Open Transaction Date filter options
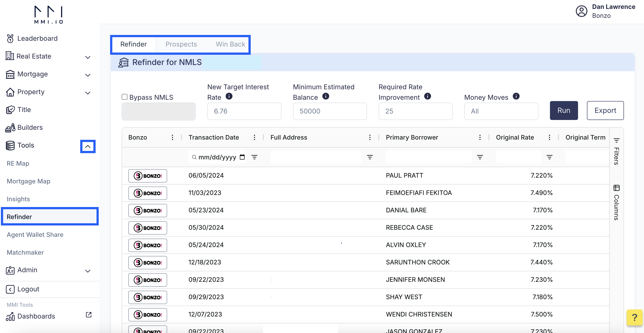Viewport: 644px width, 333px height. 254,157
